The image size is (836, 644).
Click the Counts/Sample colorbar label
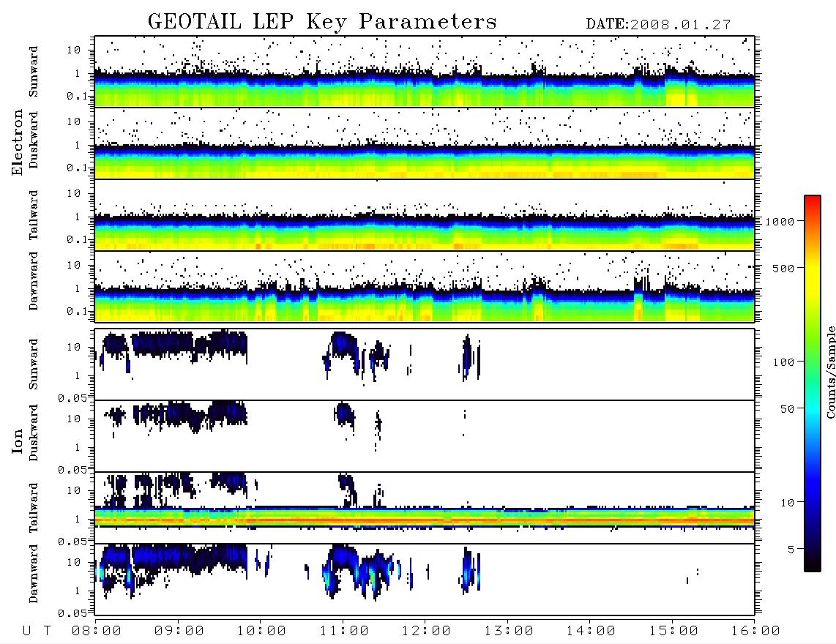pos(830,372)
